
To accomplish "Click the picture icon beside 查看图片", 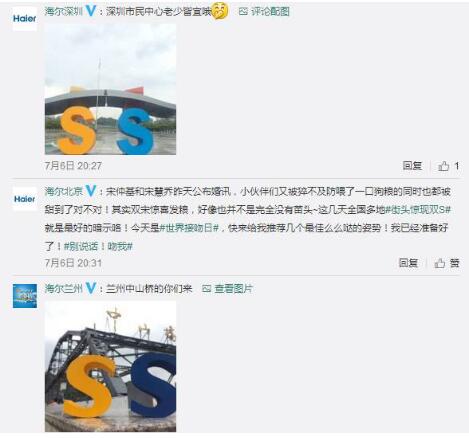I will pos(207,289).
